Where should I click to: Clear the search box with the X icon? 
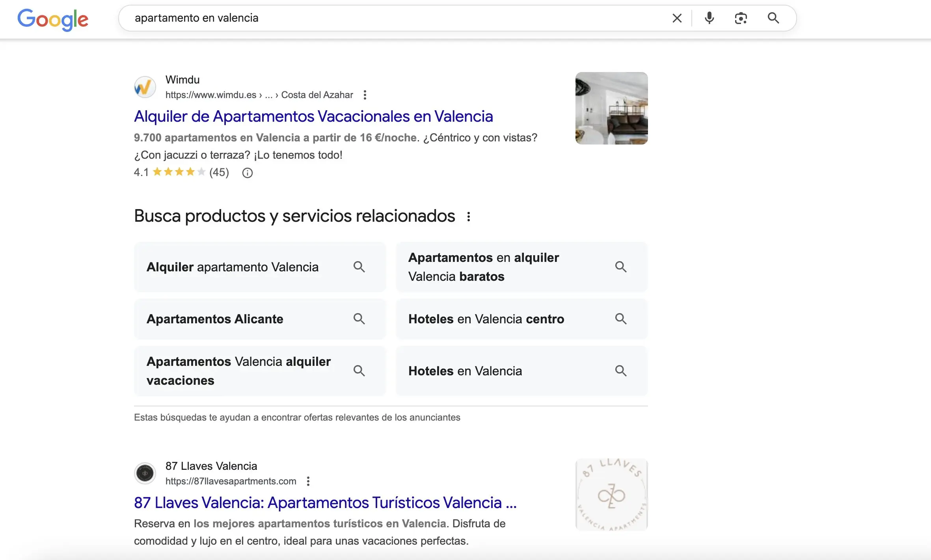point(677,18)
